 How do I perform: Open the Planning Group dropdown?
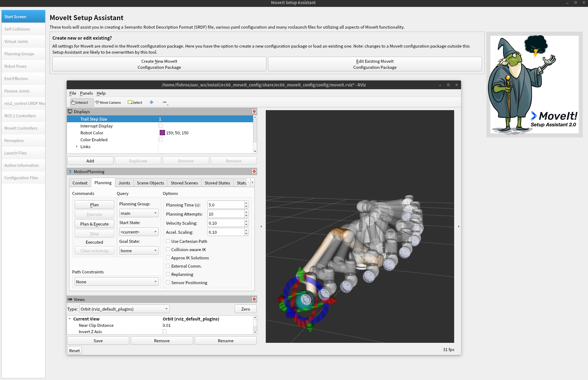(x=139, y=213)
